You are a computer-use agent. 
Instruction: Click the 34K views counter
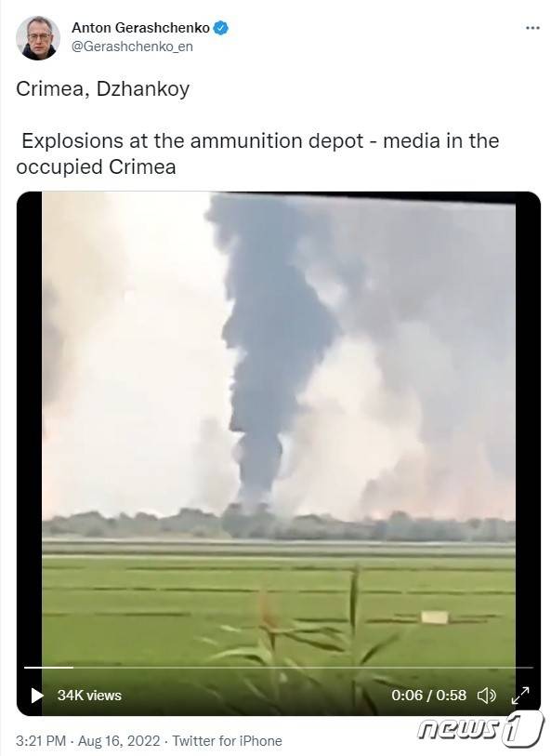click(89, 696)
